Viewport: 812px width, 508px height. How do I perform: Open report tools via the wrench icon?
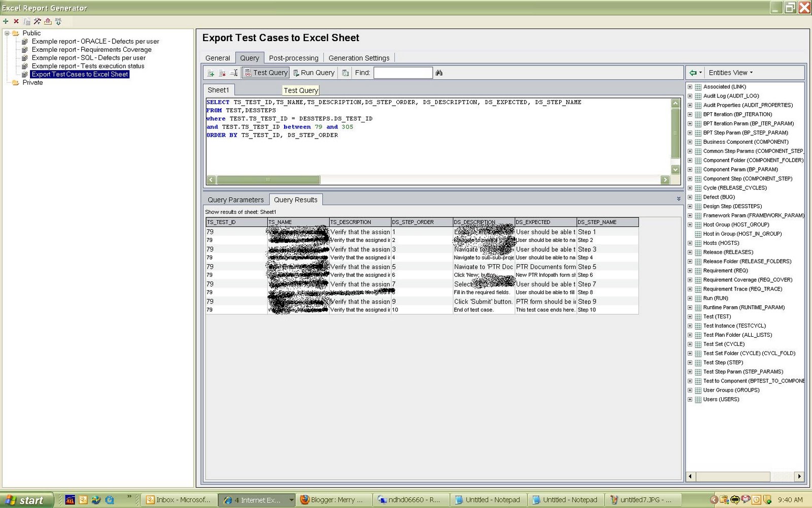pyautogui.click(x=37, y=21)
